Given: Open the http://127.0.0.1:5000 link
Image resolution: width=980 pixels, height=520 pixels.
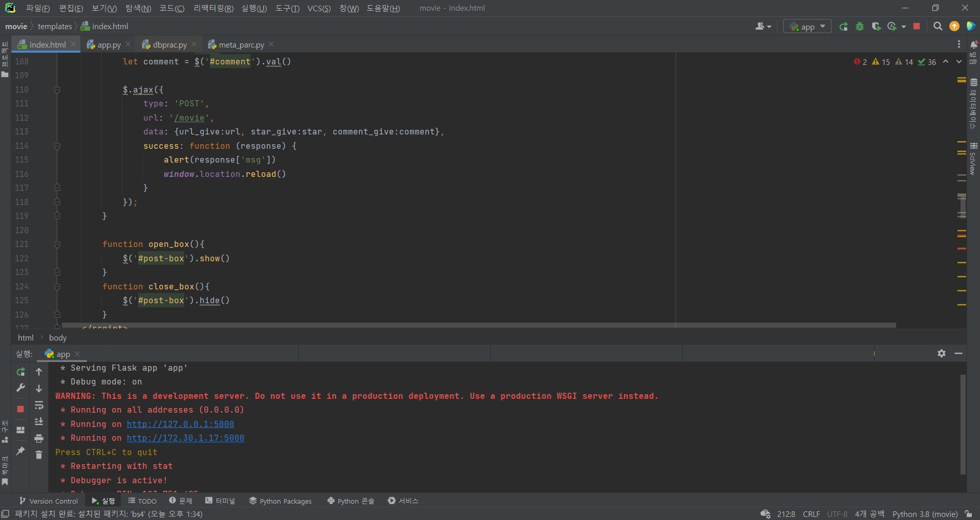Looking at the screenshot, I should pos(180,424).
